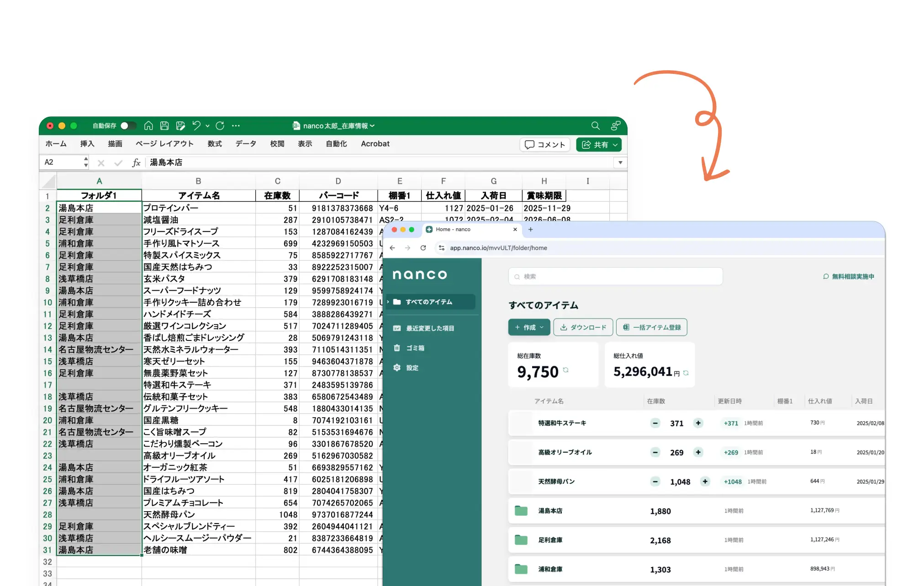Click the cancel X icon in formula bar
The width and height of the screenshot is (924, 586).
(101, 162)
